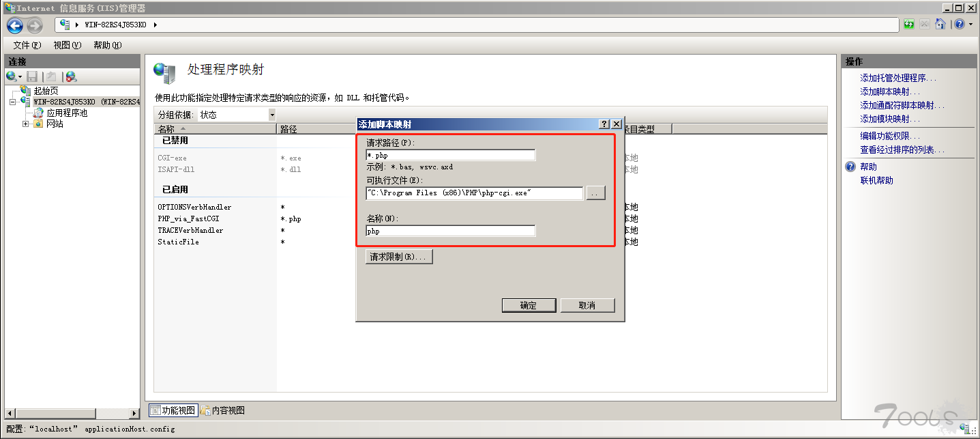The image size is (980, 439).
Task: Click the home icon in the address bar
Action: click(x=940, y=25)
